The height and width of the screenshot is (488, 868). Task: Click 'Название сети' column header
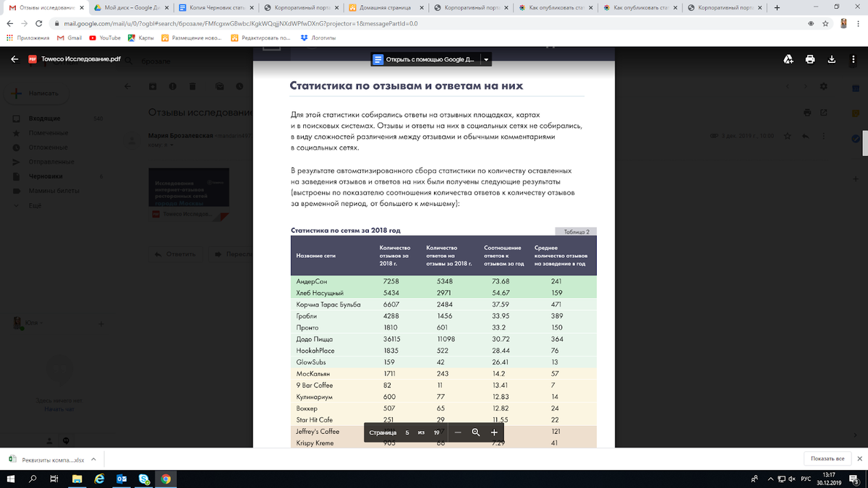(316, 256)
